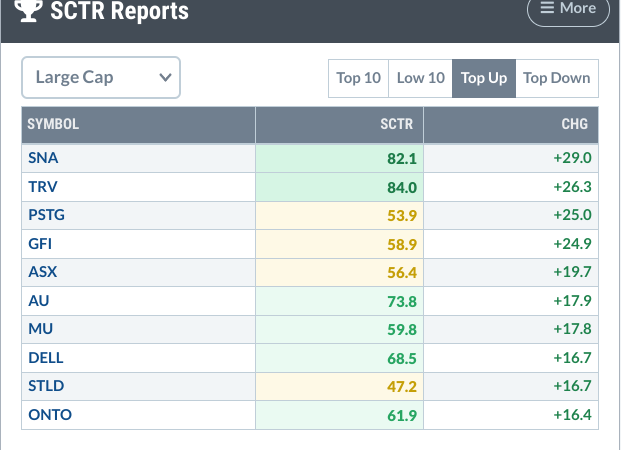621x450 pixels.
Task: Click SCTR value 61.9
Action: (x=402, y=416)
